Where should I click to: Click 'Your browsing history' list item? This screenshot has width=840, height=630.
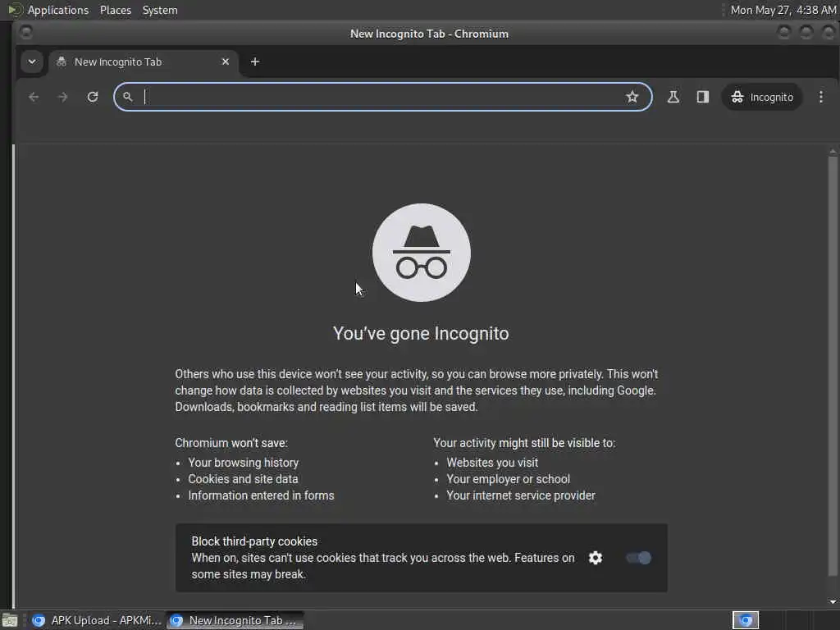click(x=243, y=463)
